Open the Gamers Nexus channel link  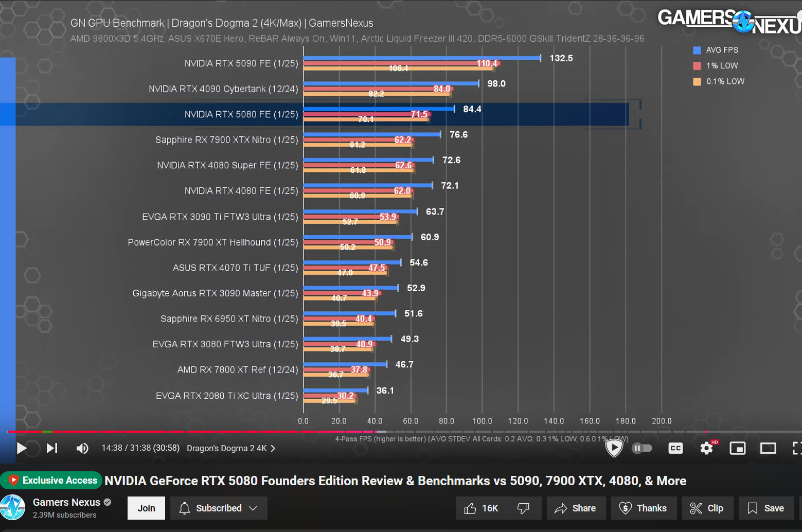66,502
